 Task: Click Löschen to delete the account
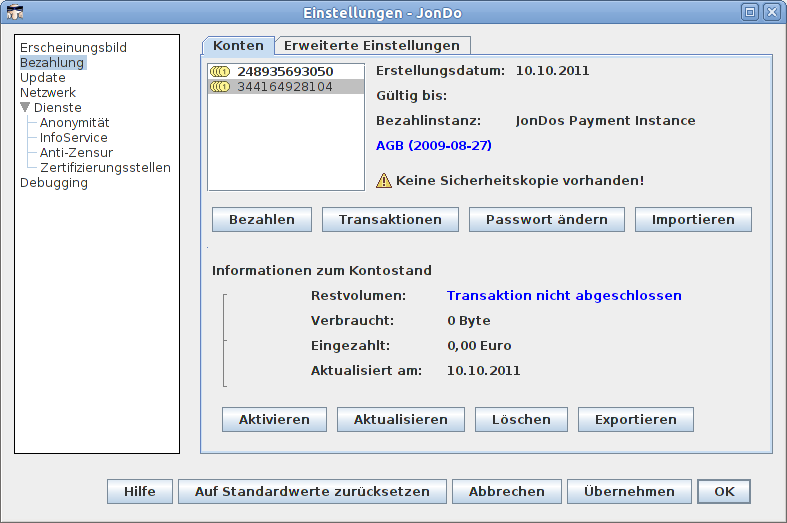[521, 420]
